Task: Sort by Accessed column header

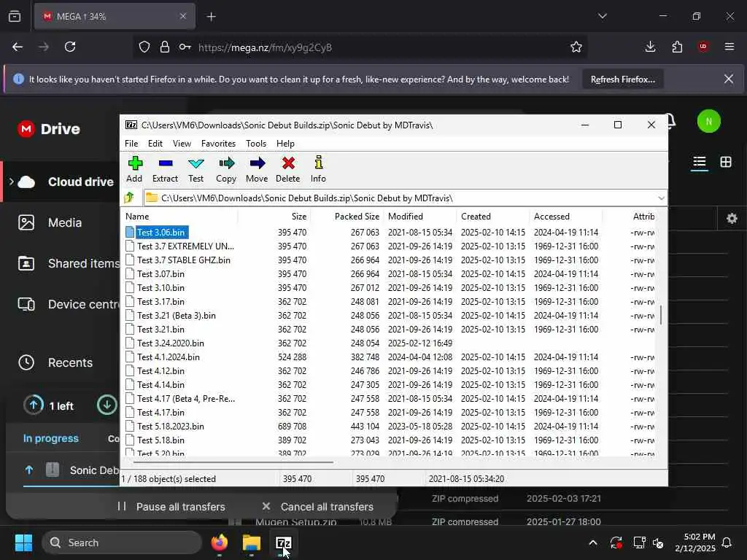Action: point(565,216)
